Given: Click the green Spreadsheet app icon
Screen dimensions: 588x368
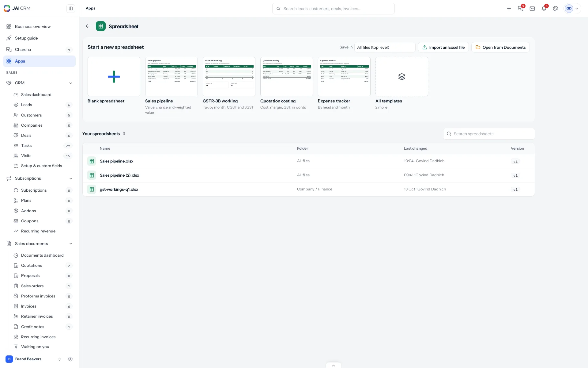Looking at the screenshot, I should coord(101,26).
